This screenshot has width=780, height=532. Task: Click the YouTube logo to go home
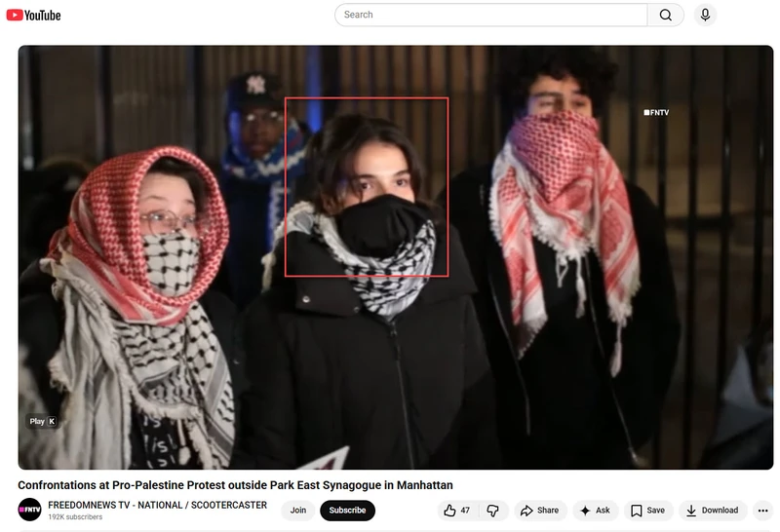(33, 15)
